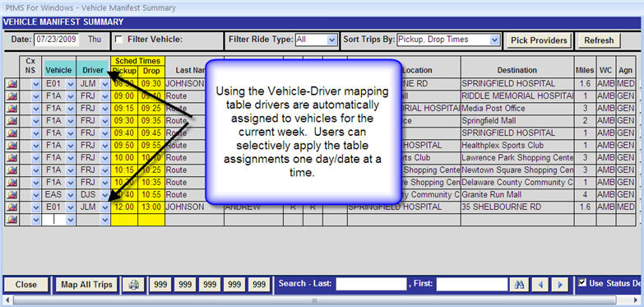Image resolution: width=644 pixels, height=307 pixels.
Task: Expand the Filter Ride Type dropdown
Action: 331,40
